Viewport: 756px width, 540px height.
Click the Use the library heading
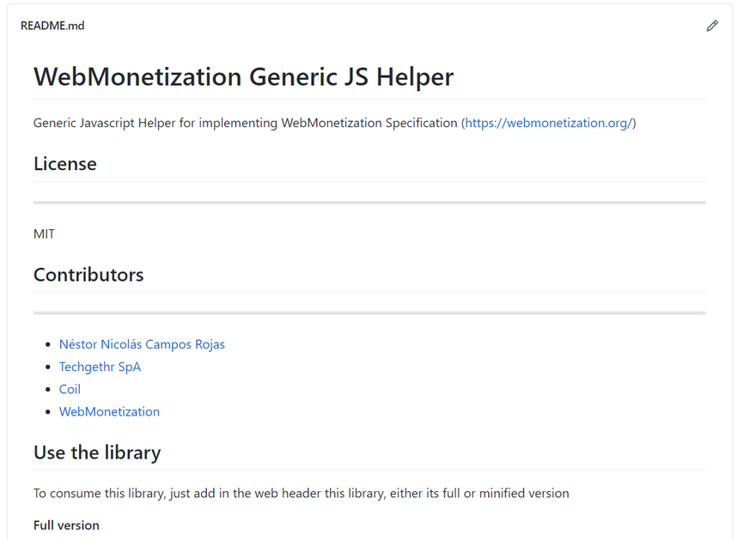point(97,452)
